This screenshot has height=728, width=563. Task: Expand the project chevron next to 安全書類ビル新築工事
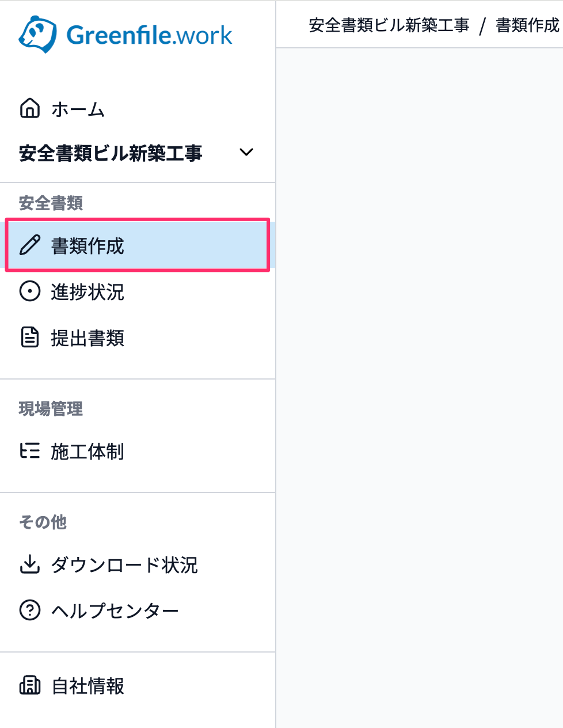coord(246,153)
